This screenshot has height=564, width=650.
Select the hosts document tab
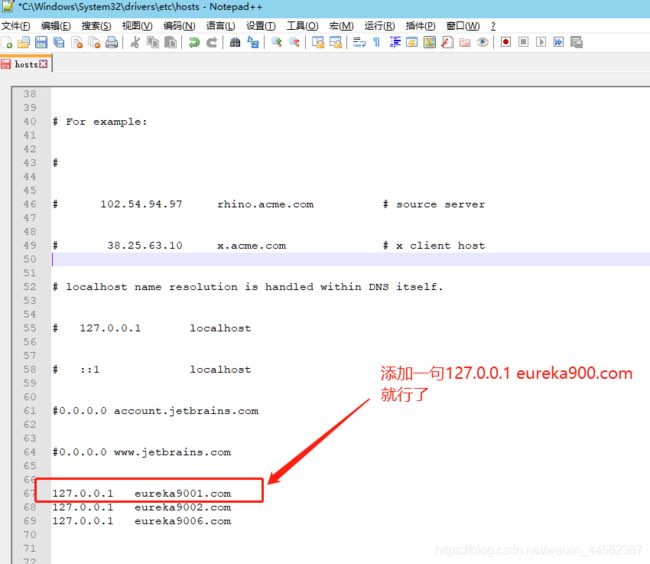(x=26, y=64)
